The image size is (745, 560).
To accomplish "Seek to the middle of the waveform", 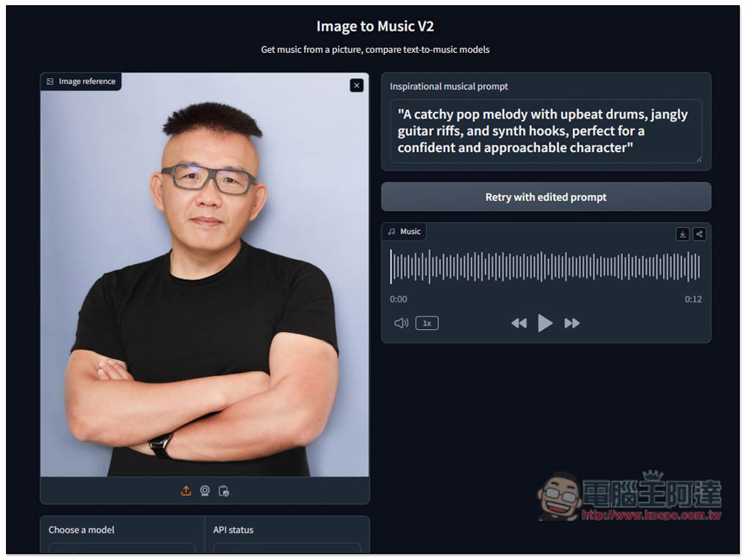I will click(x=545, y=267).
